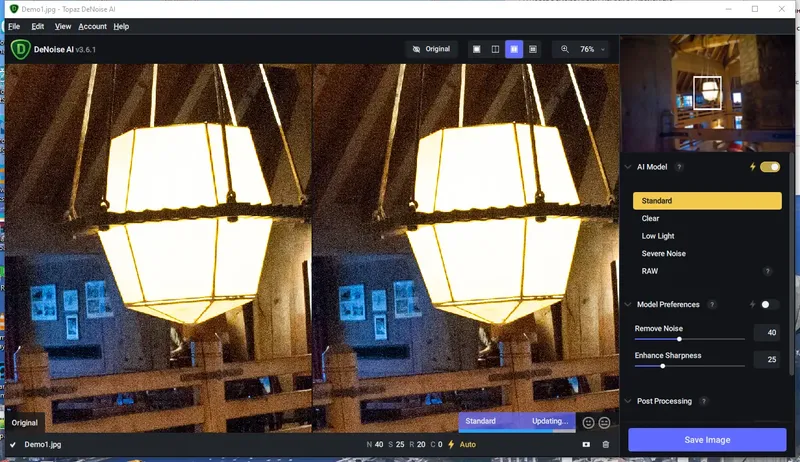The width and height of the screenshot is (800, 462).
Task: Click the R 20 value
Action: pyautogui.click(x=417, y=445)
